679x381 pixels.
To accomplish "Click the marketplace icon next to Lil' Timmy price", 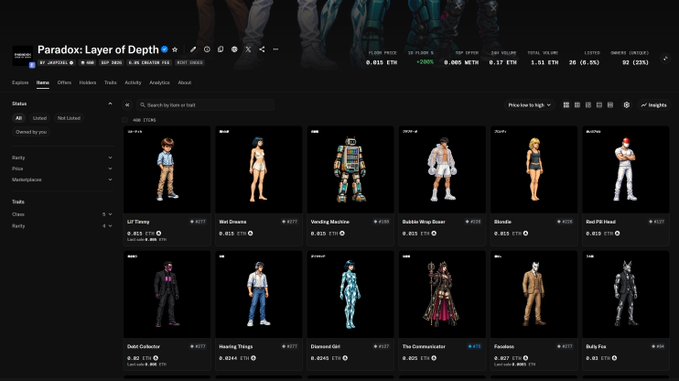I will tap(158, 233).
